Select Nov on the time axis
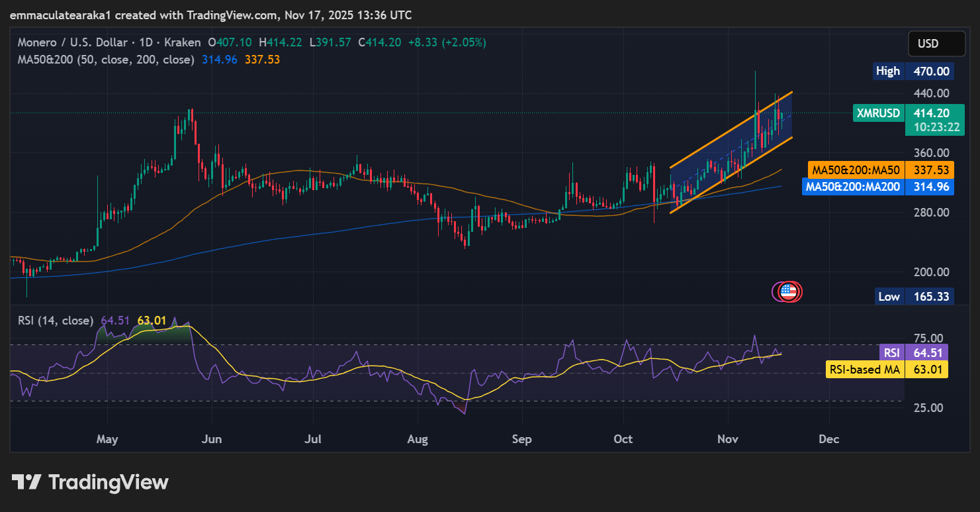Screen dimensions: 980x512 click(x=727, y=438)
